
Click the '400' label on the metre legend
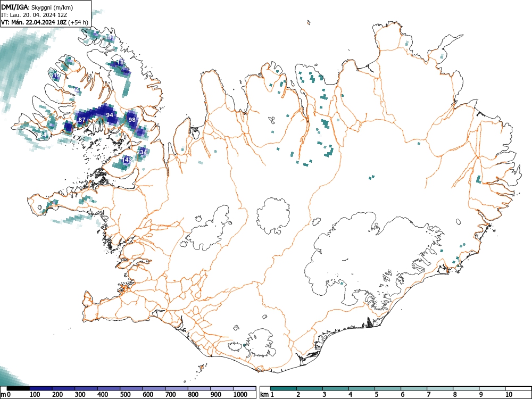pos(103,395)
